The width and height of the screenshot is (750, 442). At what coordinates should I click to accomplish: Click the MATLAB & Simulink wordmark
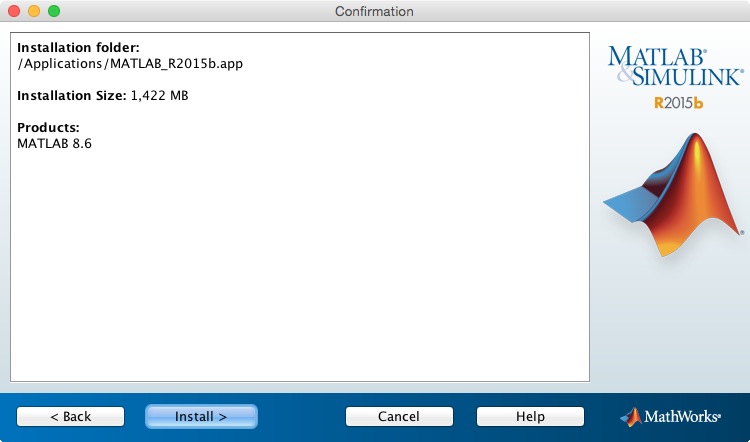click(x=675, y=66)
